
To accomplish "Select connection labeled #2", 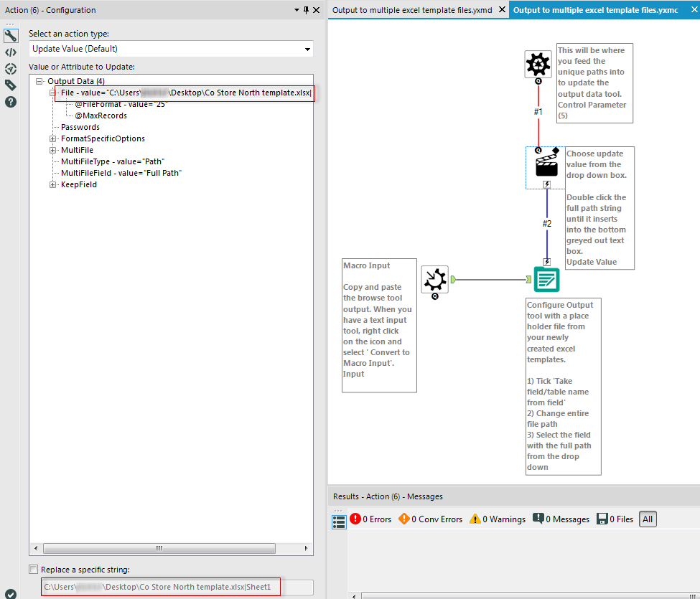I will (547, 223).
